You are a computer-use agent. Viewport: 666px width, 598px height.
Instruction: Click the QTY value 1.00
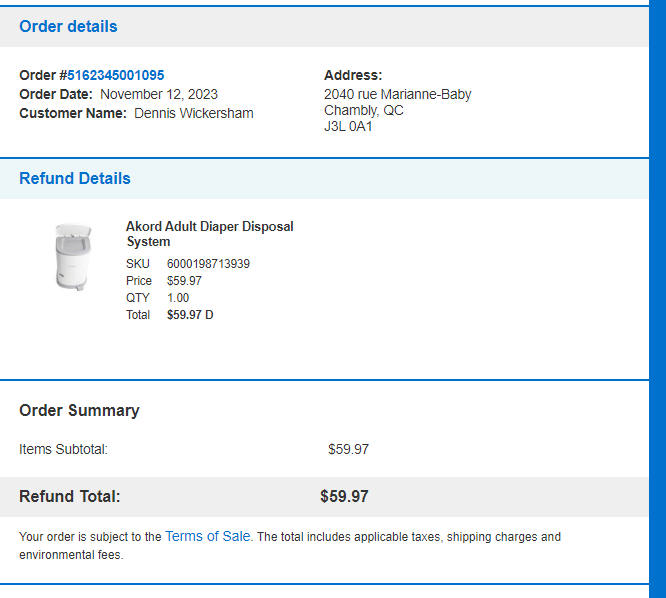click(178, 298)
